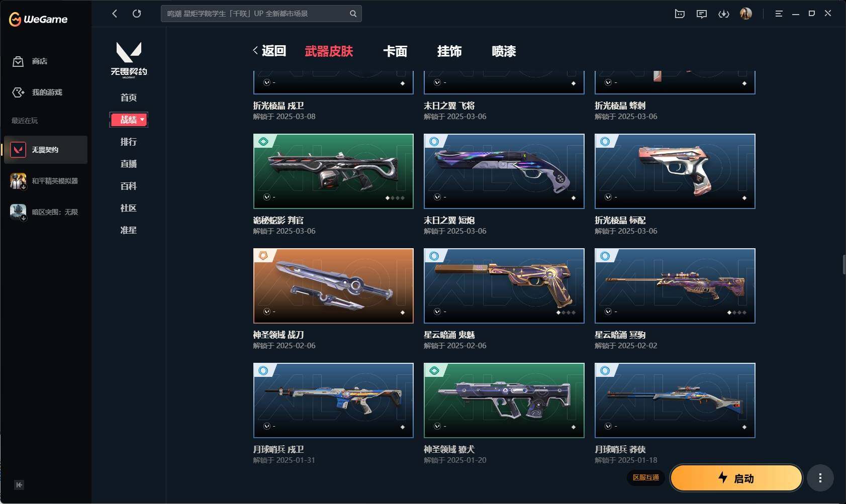The image size is (846, 504).
Task: Click the refresh icon in top bar
Action: pos(137,14)
